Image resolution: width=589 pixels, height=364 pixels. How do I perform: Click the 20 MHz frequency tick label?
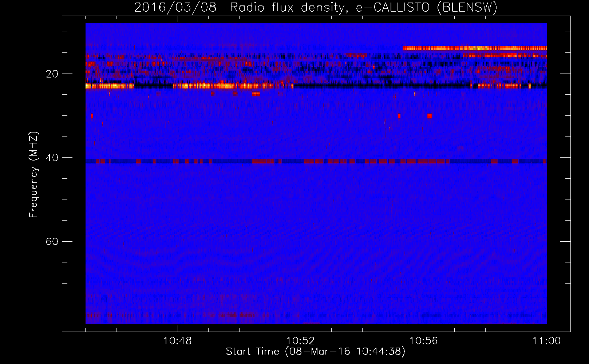pyautogui.click(x=52, y=74)
